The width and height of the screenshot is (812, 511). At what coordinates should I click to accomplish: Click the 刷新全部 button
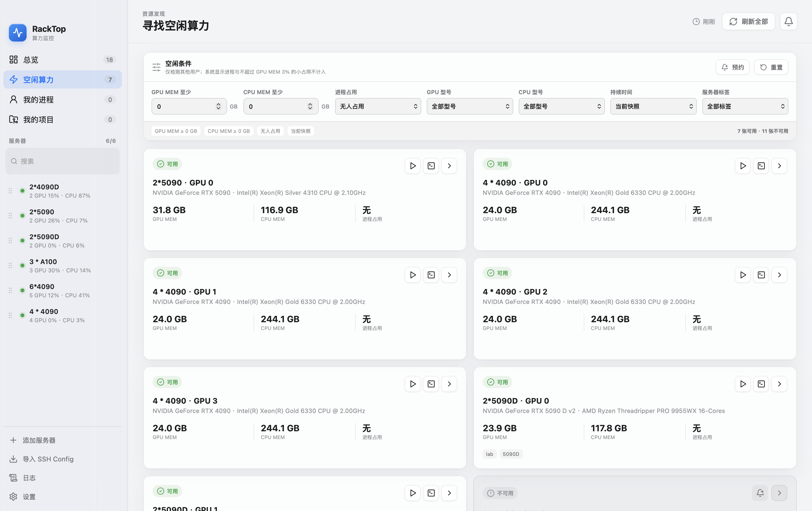tap(748, 22)
